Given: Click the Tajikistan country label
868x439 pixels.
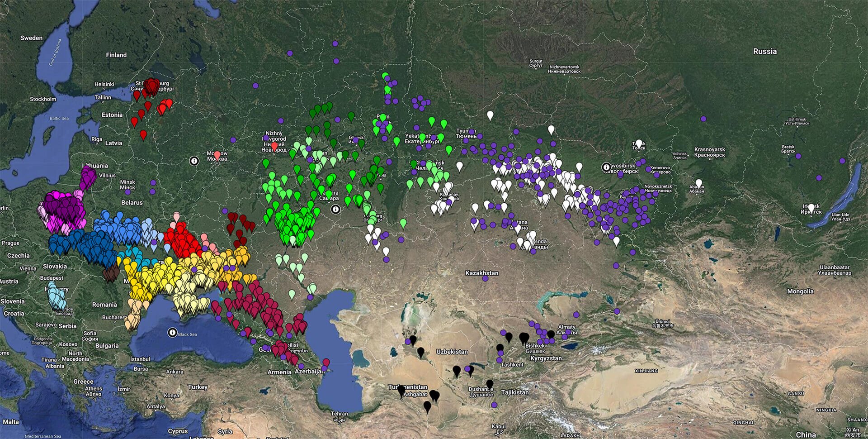Looking at the screenshot, I should 515,392.
